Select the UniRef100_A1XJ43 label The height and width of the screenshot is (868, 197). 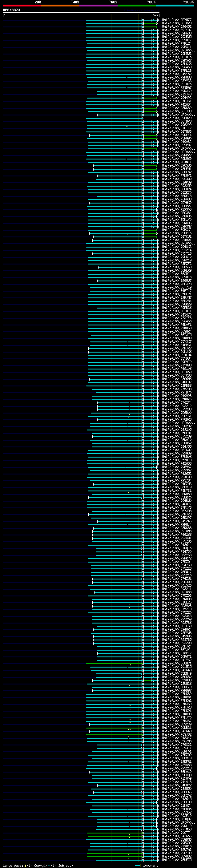[177, 94]
